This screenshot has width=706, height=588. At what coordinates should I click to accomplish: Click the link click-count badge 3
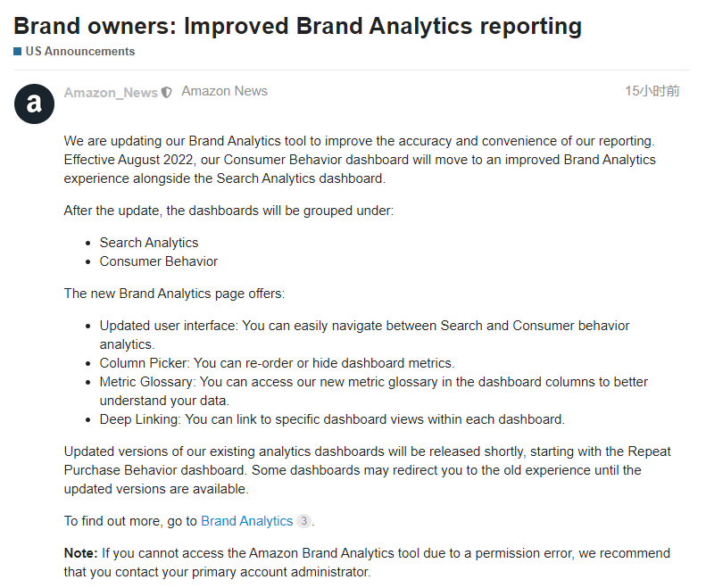(304, 521)
